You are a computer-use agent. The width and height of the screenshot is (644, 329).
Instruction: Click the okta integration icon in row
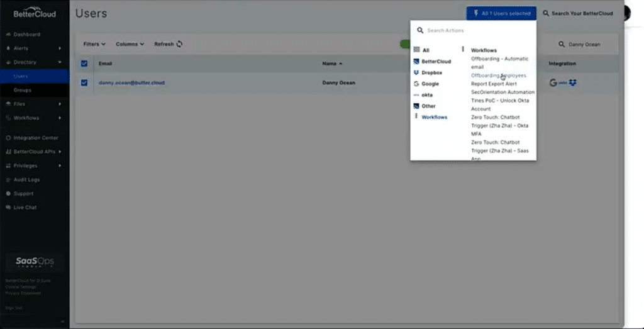(563, 83)
